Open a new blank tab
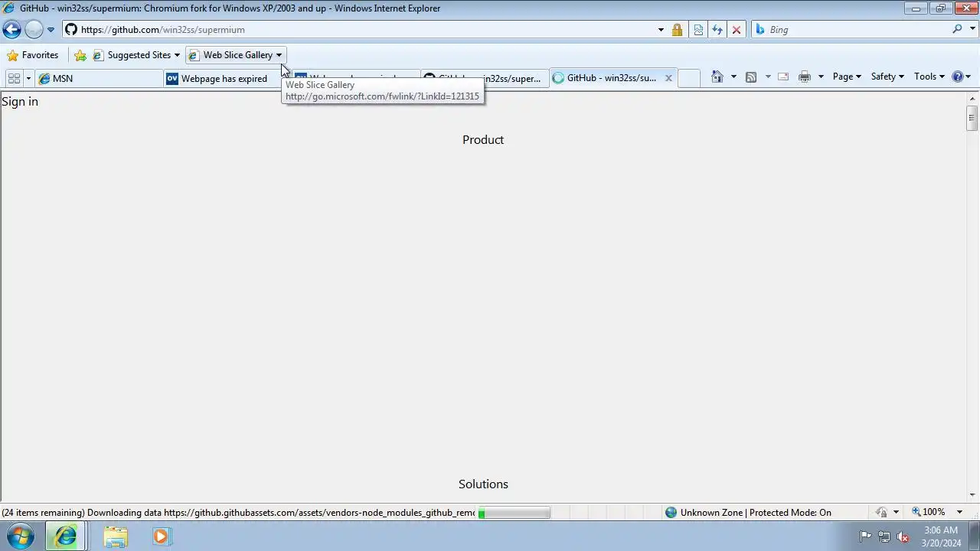 tap(689, 78)
